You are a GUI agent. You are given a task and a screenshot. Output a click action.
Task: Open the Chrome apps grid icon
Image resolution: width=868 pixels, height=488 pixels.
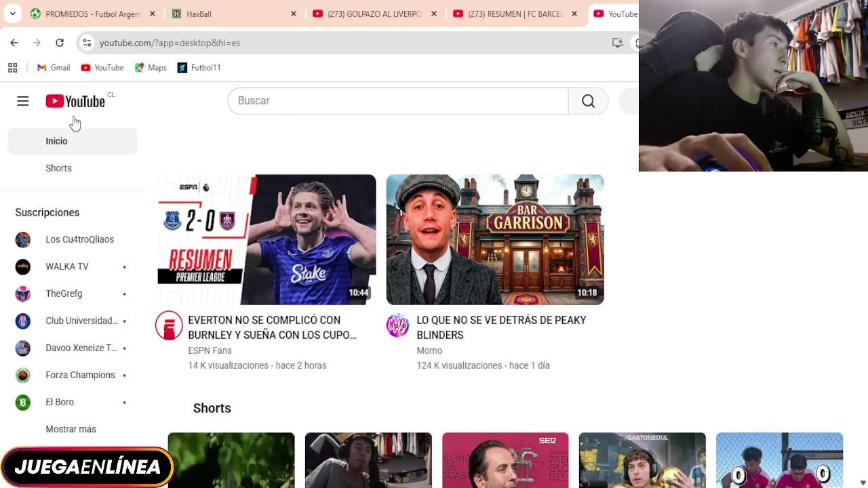coord(12,68)
